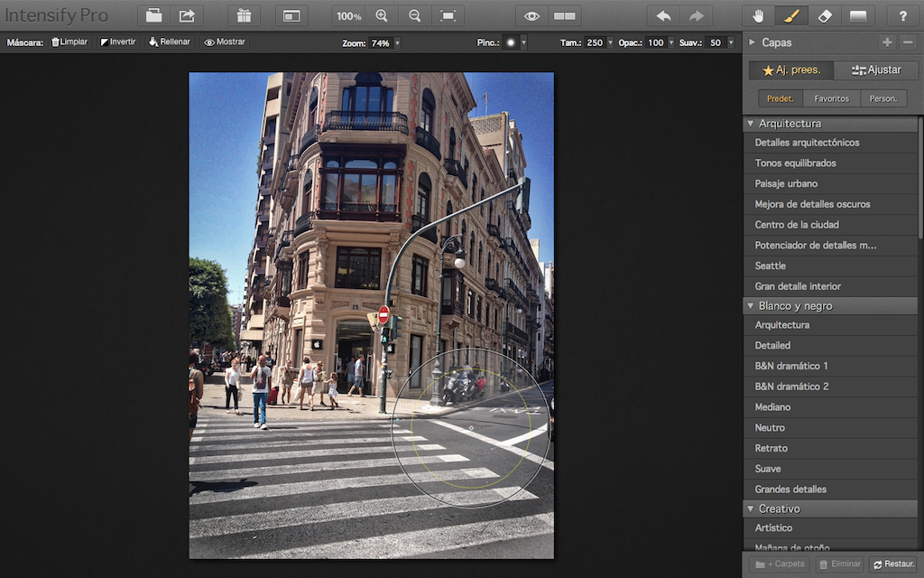Collapse the Arquitectura preset group

(x=751, y=123)
